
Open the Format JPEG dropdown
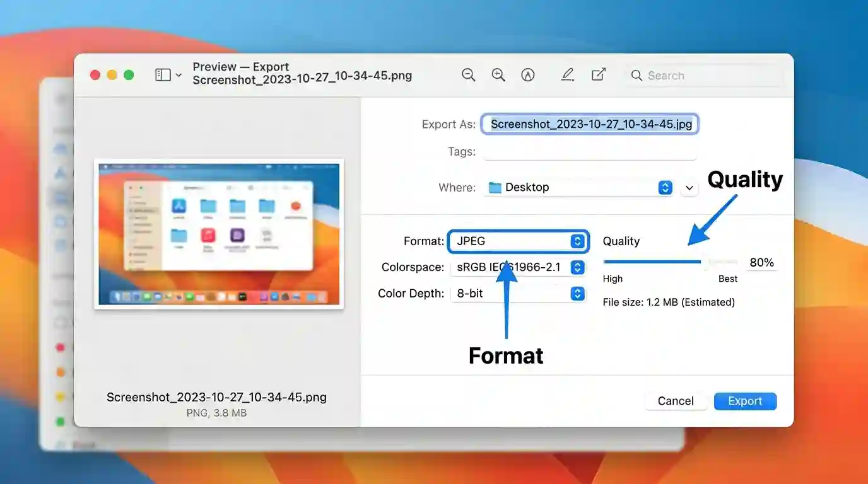coord(518,241)
